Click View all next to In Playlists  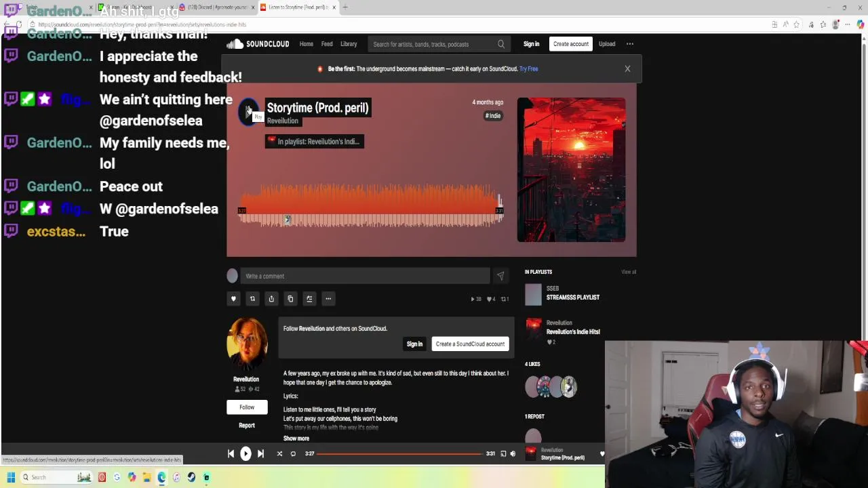[x=629, y=272]
